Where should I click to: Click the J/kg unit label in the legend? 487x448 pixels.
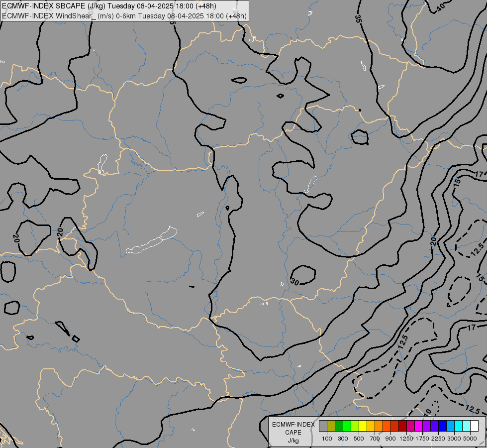tap(293, 441)
